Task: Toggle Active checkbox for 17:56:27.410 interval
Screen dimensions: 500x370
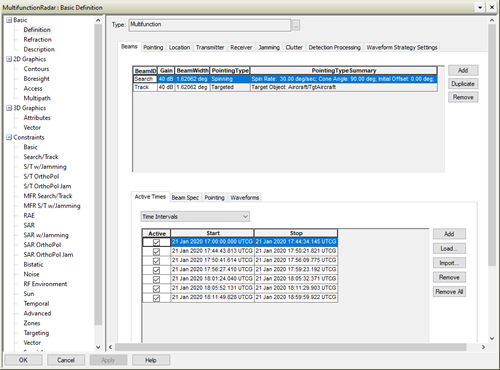Action: click(x=156, y=270)
